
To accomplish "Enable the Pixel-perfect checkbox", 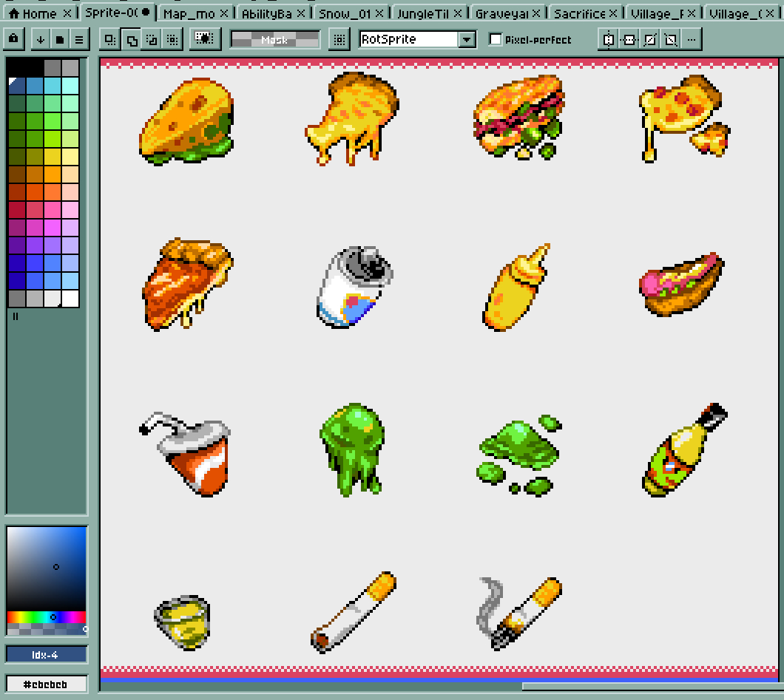I will coord(496,39).
